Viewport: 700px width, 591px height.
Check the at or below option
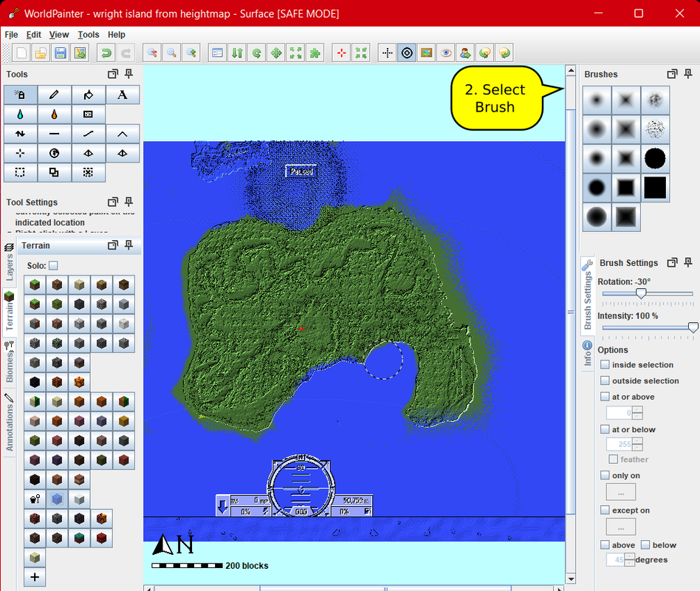coord(605,429)
